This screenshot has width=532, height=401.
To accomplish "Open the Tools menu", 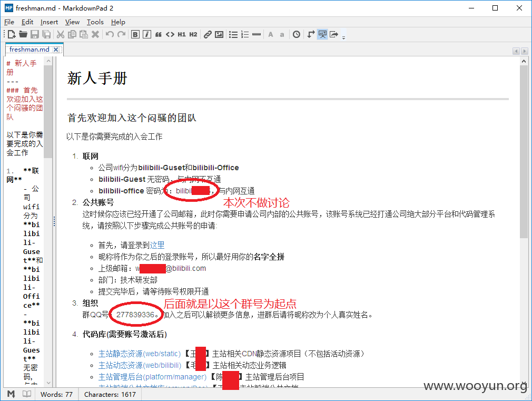I will pyautogui.click(x=95, y=22).
